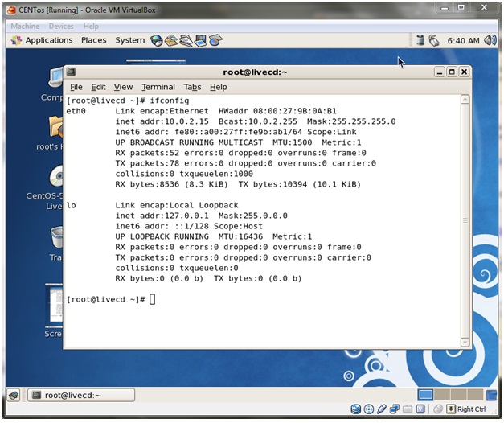Open the Places menu in GNOME panel

93,40
